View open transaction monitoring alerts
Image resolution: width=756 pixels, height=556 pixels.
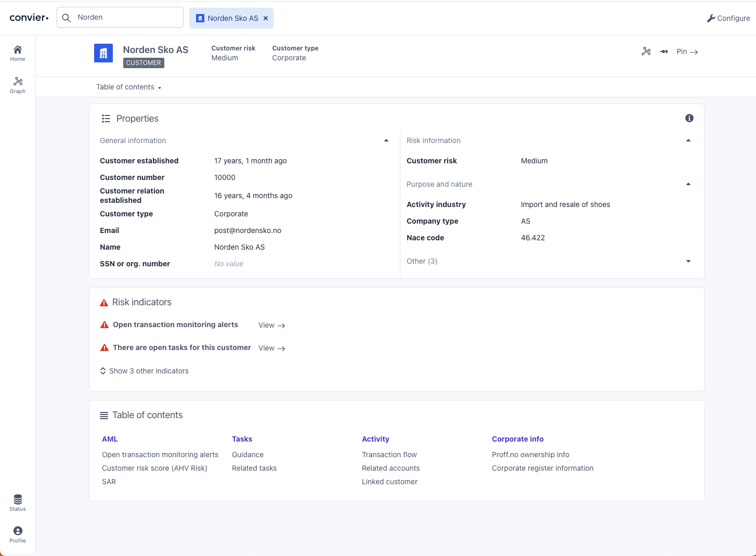click(x=272, y=325)
